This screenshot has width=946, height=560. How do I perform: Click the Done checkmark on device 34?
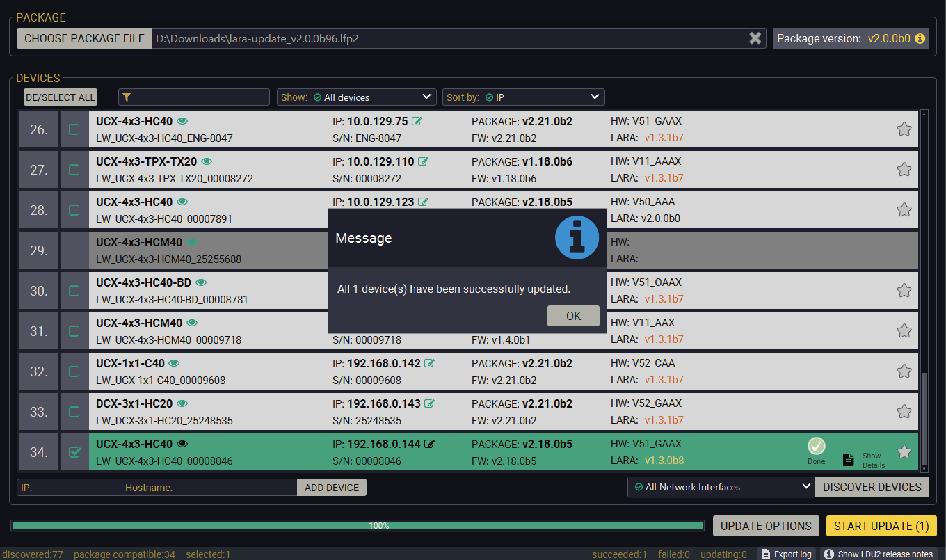pyautogui.click(x=817, y=446)
